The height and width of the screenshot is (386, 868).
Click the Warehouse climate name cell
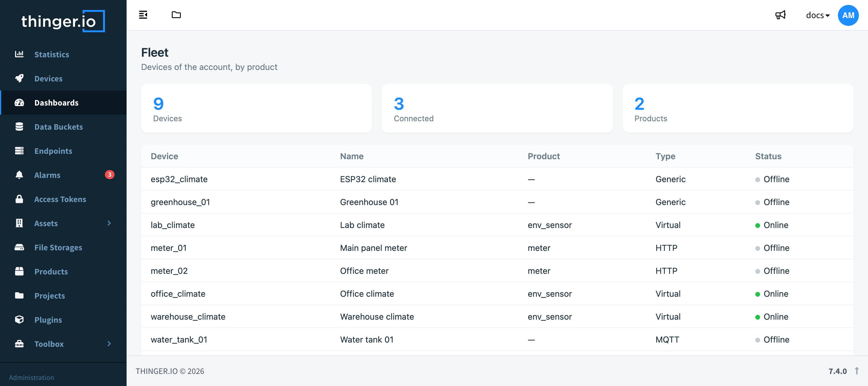point(377,317)
